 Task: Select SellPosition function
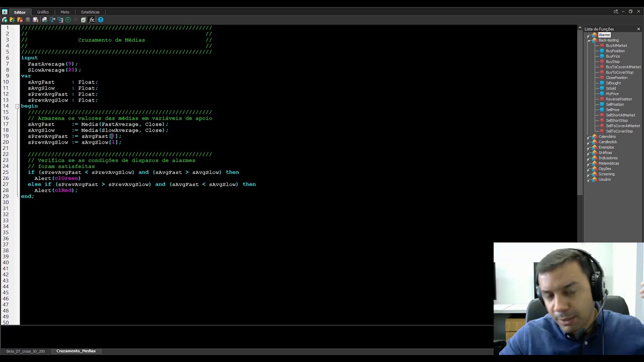[x=615, y=105]
